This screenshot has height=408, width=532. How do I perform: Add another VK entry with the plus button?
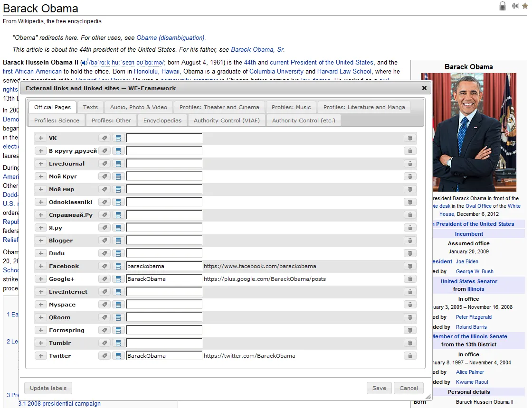tap(41, 138)
